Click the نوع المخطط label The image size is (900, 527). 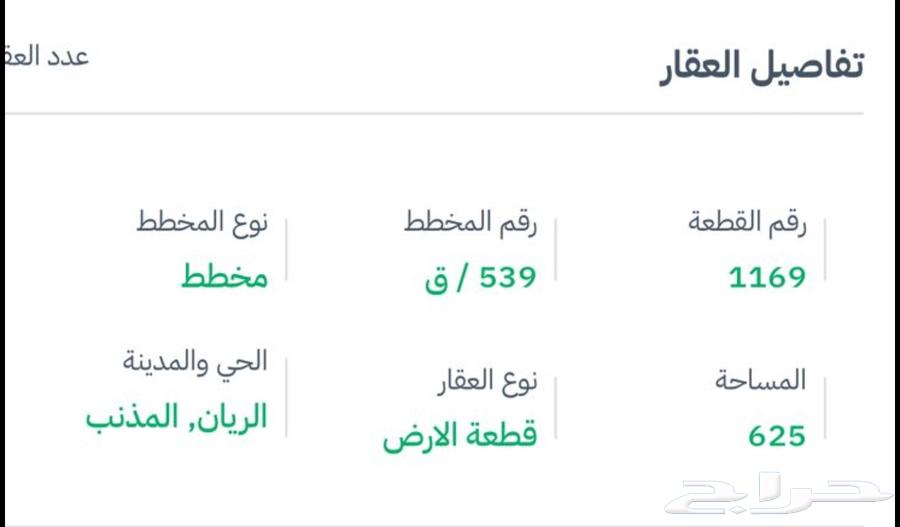(202, 224)
